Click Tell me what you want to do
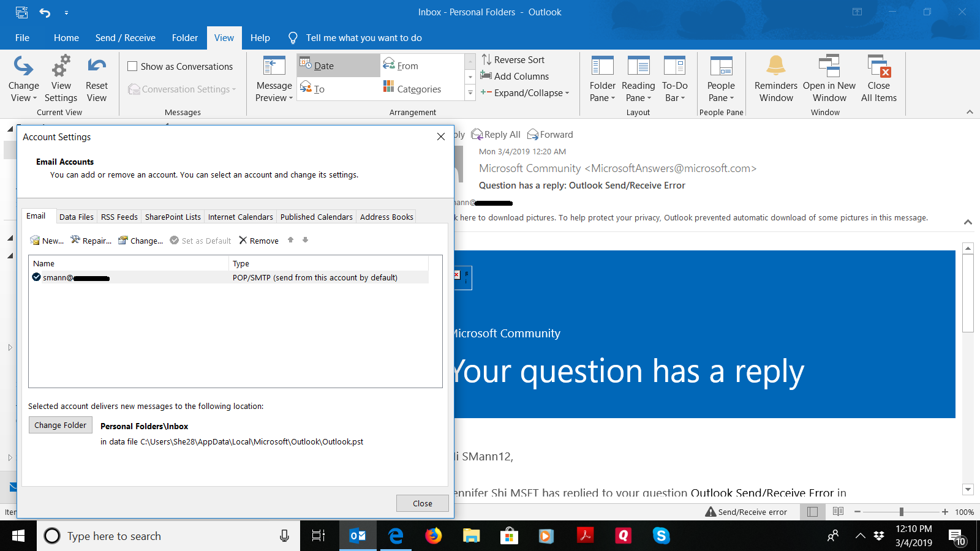Screen dimensions: 980x551 pyautogui.click(x=364, y=37)
